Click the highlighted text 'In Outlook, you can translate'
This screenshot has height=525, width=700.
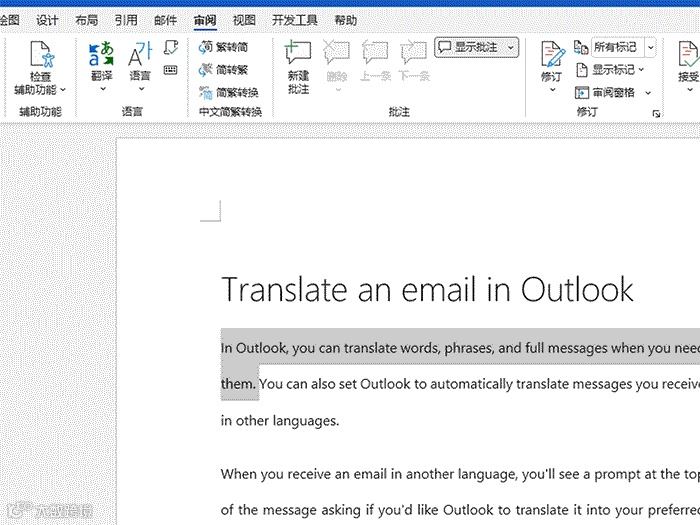(308, 348)
